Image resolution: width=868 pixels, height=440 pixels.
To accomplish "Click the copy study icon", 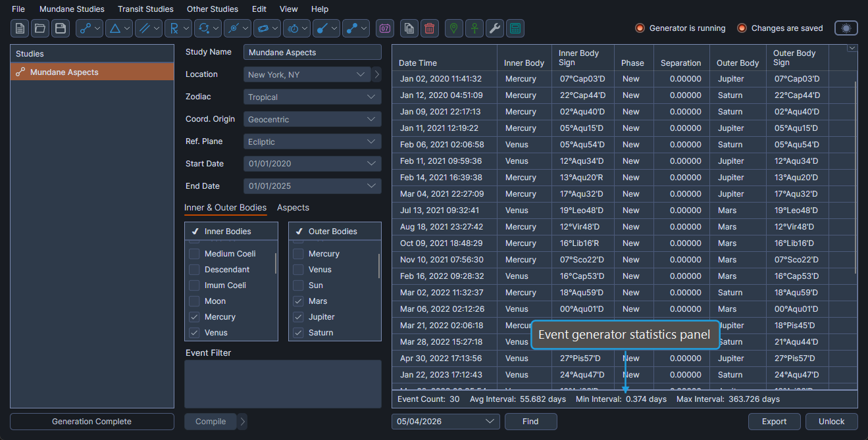I will [409, 28].
